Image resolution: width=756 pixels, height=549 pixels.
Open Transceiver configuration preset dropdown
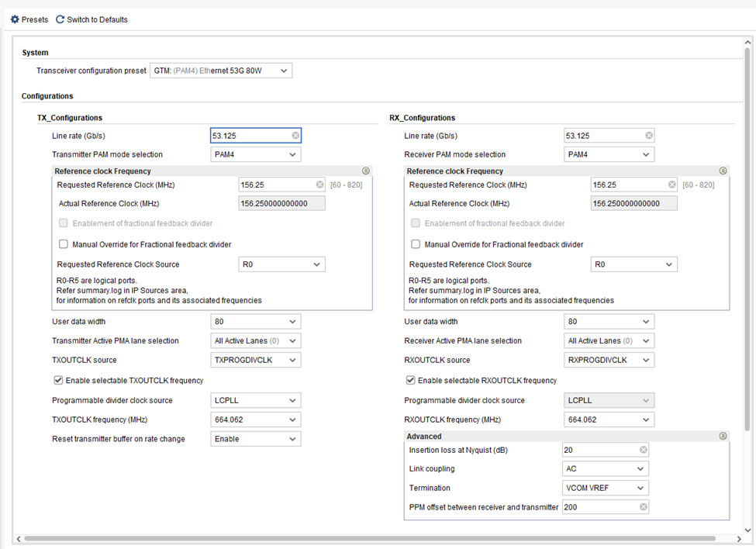pyautogui.click(x=221, y=71)
